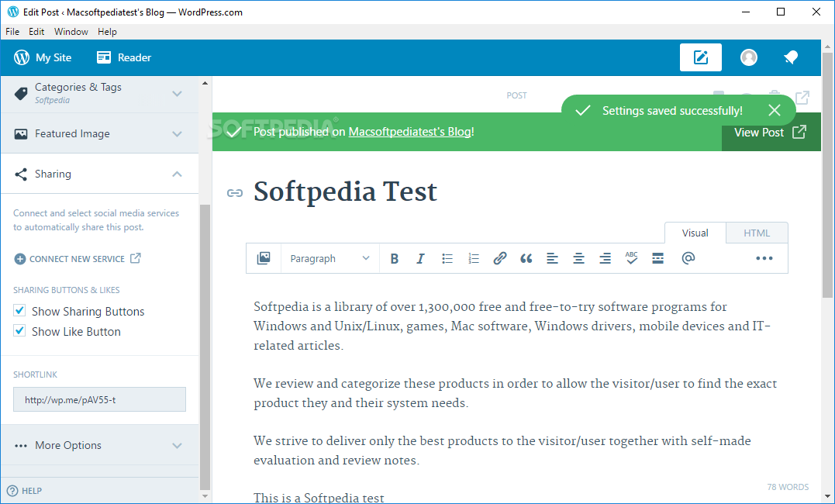
Task: Open the profile avatar icon
Action: [749, 57]
